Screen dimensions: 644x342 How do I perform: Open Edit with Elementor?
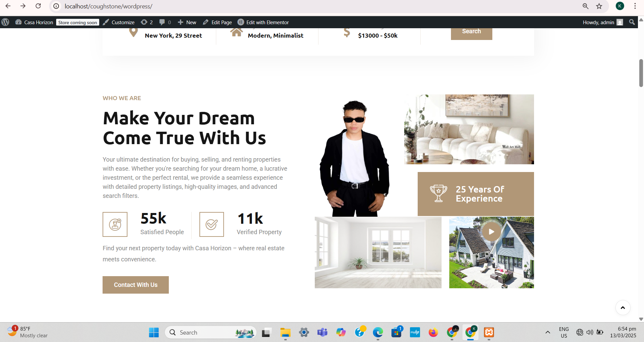click(263, 22)
